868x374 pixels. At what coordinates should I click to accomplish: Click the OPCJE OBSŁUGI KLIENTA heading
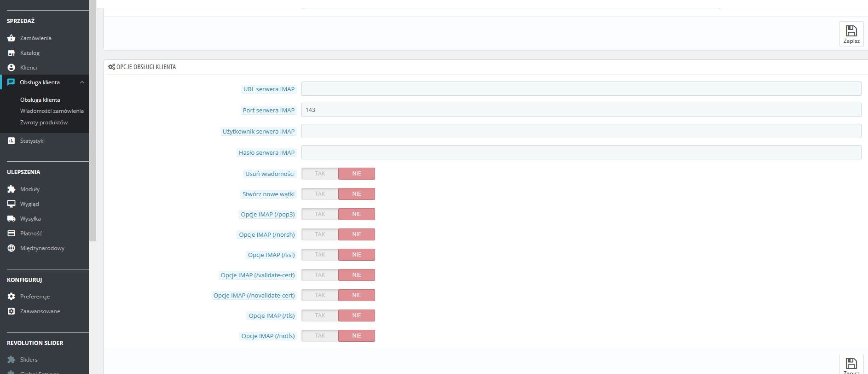[146, 67]
